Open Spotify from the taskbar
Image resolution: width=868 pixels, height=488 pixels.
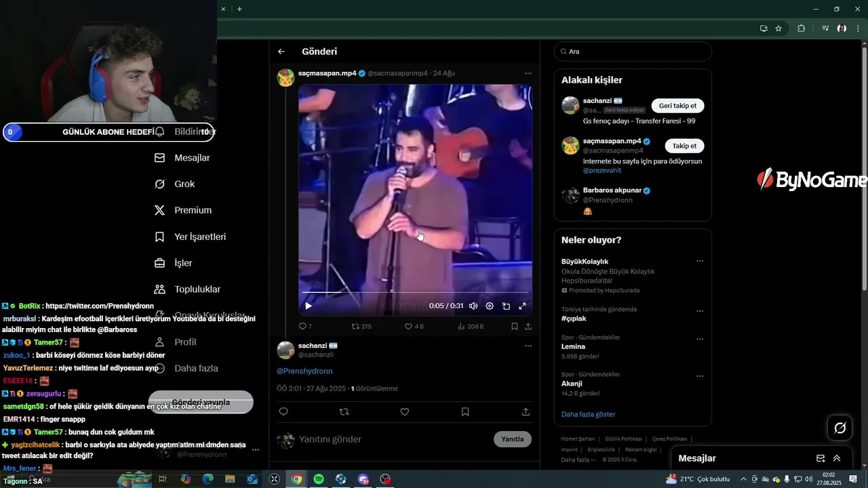319,479
